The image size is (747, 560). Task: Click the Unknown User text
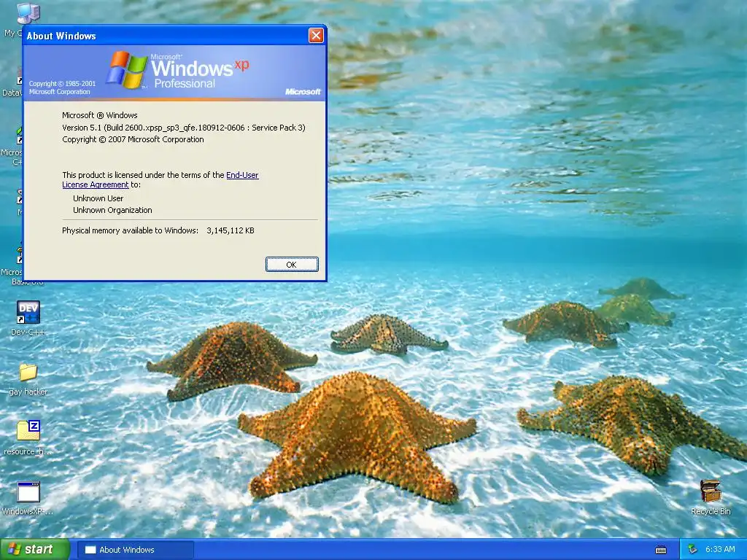(98, 198)
